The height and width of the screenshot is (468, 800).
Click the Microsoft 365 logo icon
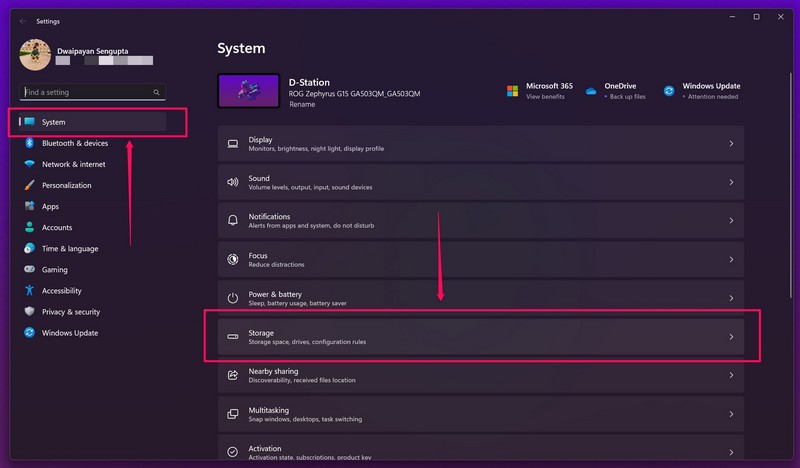[x=512, y=91]
